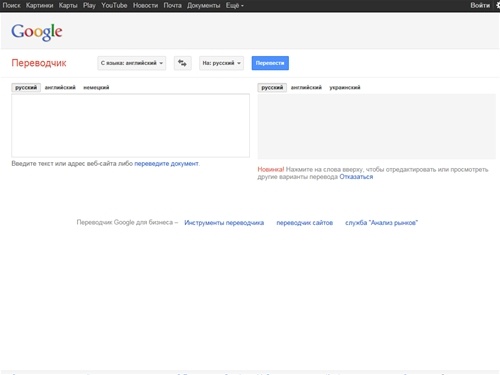Click the red 'Переводчик' heading
The height and width of the screenshot is (375, 500).
coord(39,63)
